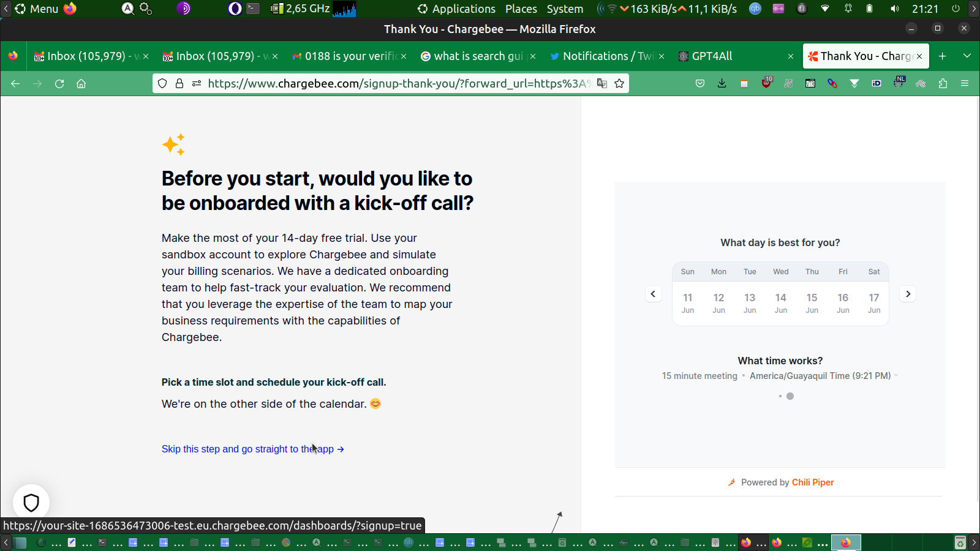
Task: Open a new Firefox tab
Action: [943, 56]
